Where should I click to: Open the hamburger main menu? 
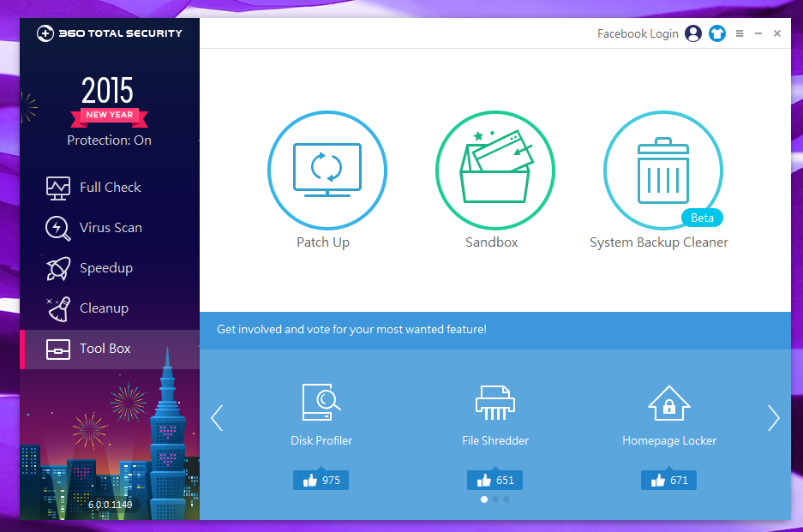click(x=740, y=33)
